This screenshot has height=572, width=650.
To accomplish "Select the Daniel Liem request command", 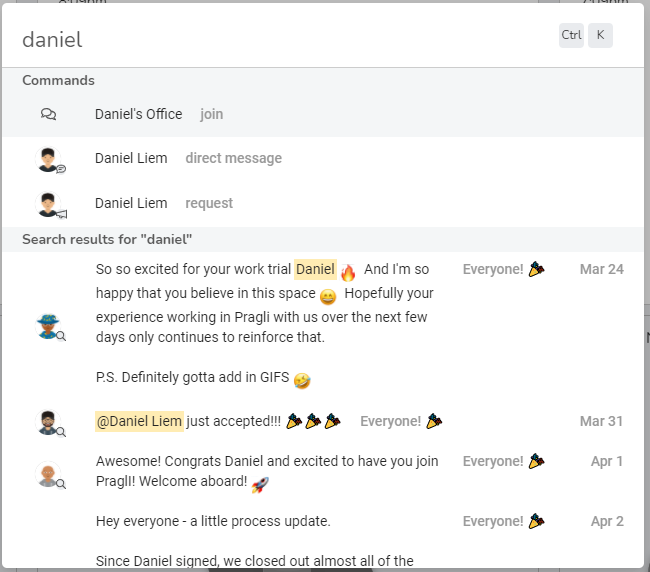I will [x=323, y=204].
